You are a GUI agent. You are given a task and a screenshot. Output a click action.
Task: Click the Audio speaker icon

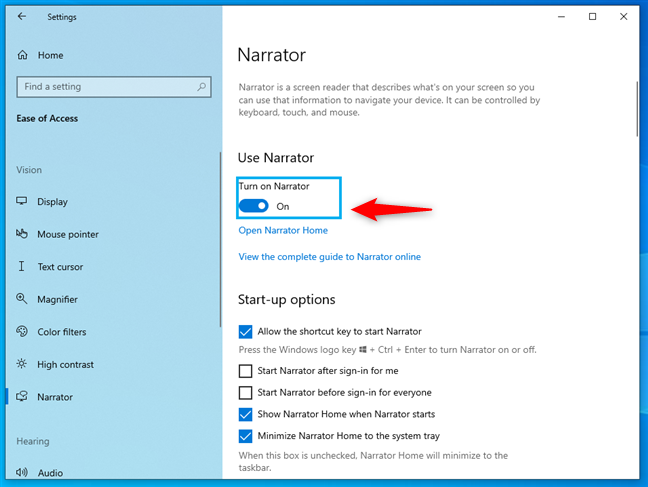coord(21,472)
